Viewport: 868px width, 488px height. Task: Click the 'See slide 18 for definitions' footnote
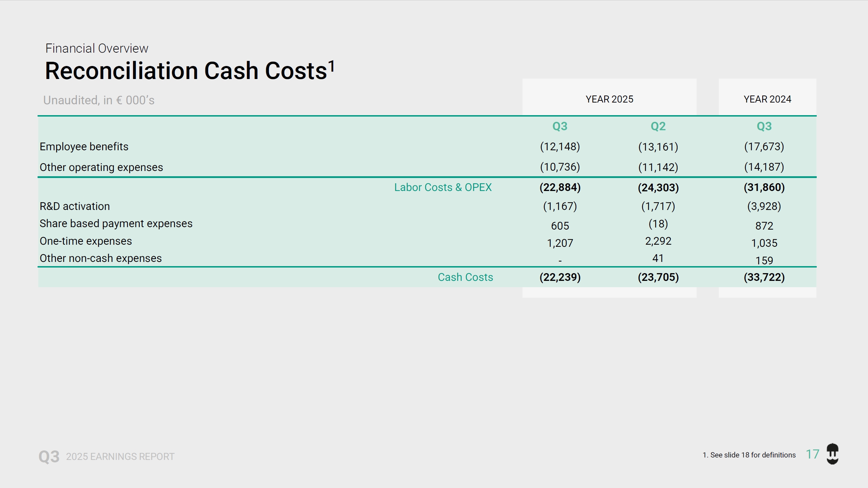[749, 455]
